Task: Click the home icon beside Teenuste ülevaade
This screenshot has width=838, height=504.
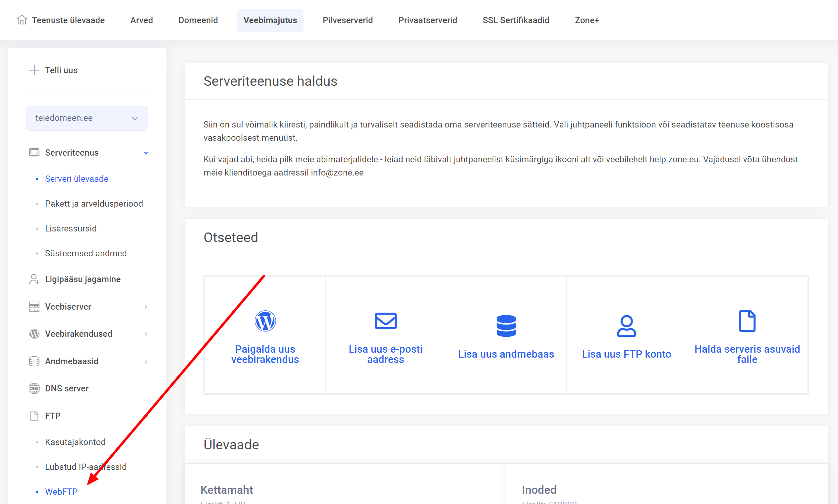Action: [x=22, y=20]
